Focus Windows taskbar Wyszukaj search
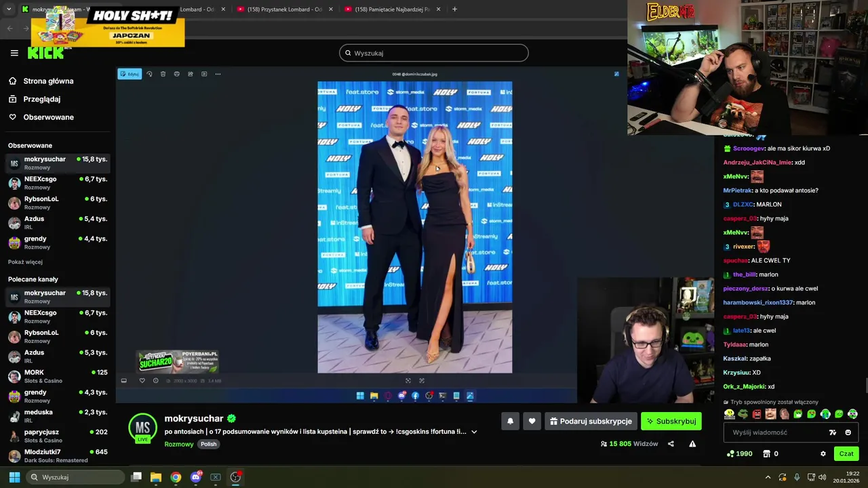This screenshot has height=488, width=868. coord(74,477)
